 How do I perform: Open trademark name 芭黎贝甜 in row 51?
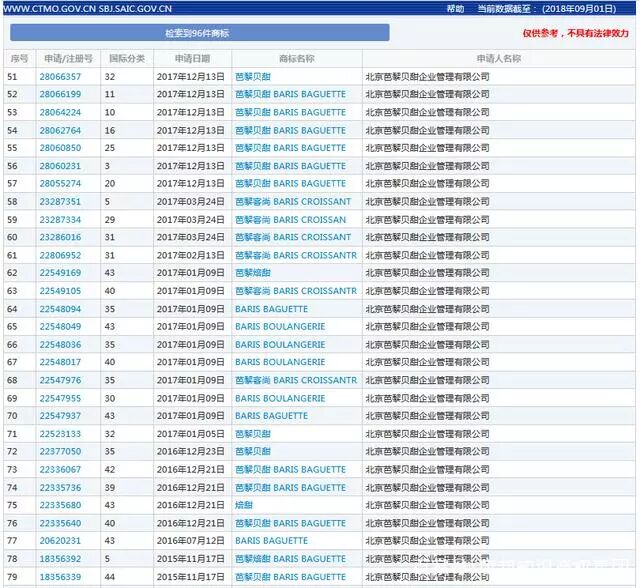pos(253,76)
